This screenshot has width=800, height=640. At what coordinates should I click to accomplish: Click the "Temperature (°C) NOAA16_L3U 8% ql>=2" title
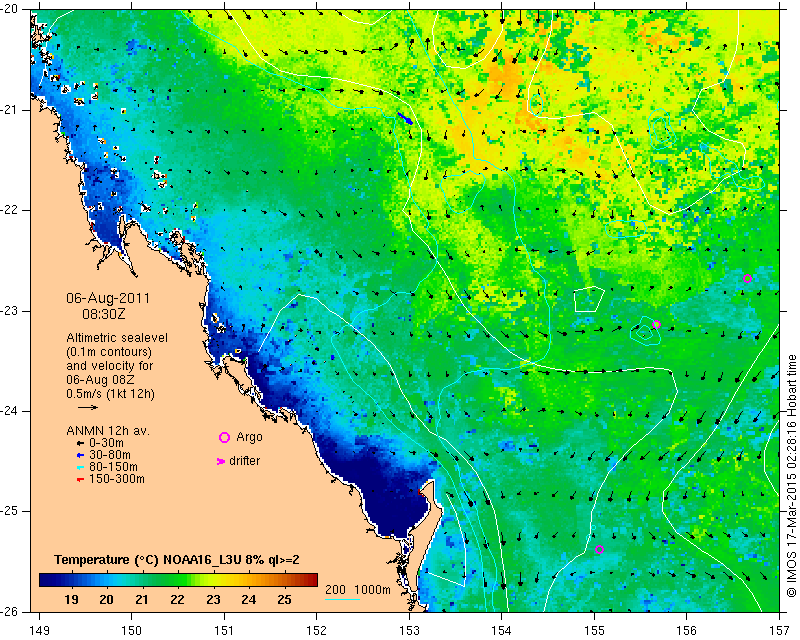177,560
